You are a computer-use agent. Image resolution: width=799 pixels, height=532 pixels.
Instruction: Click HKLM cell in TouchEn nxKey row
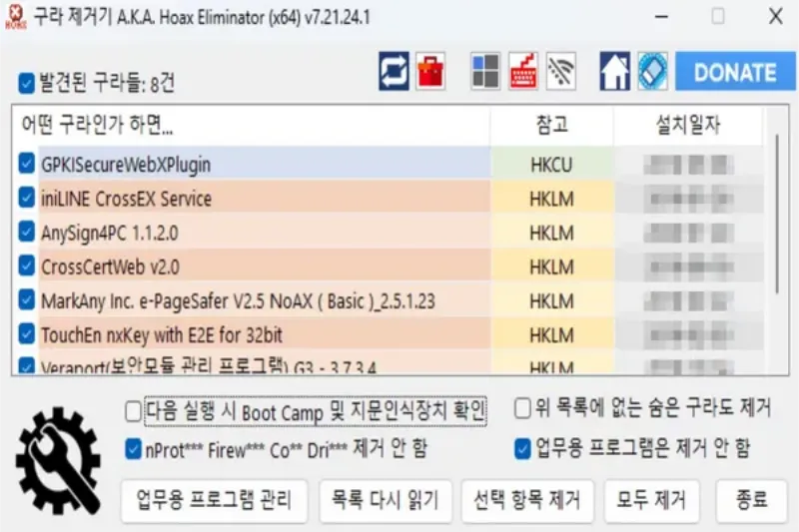[x=552, y=335]
